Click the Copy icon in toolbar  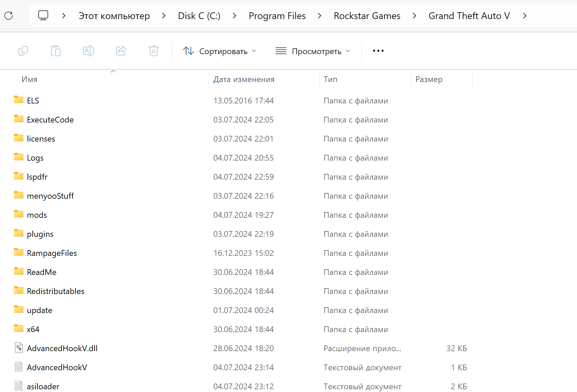tap(23, 51)
